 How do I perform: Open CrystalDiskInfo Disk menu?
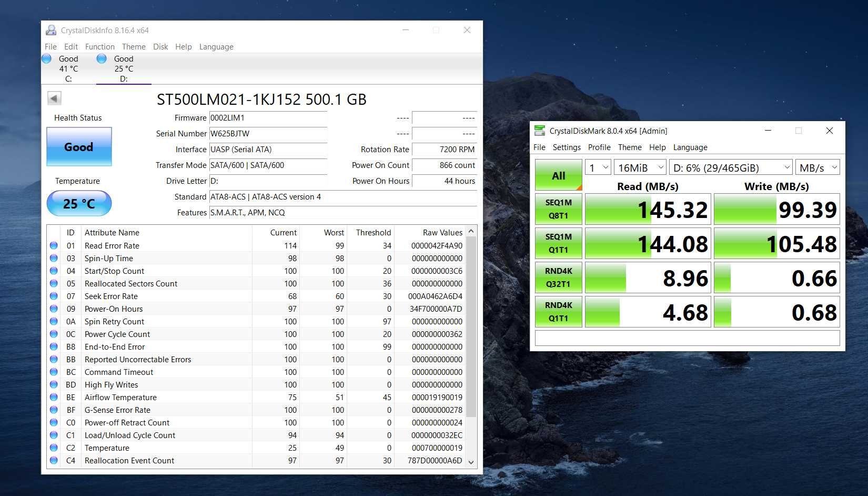[x=160, y=46]
